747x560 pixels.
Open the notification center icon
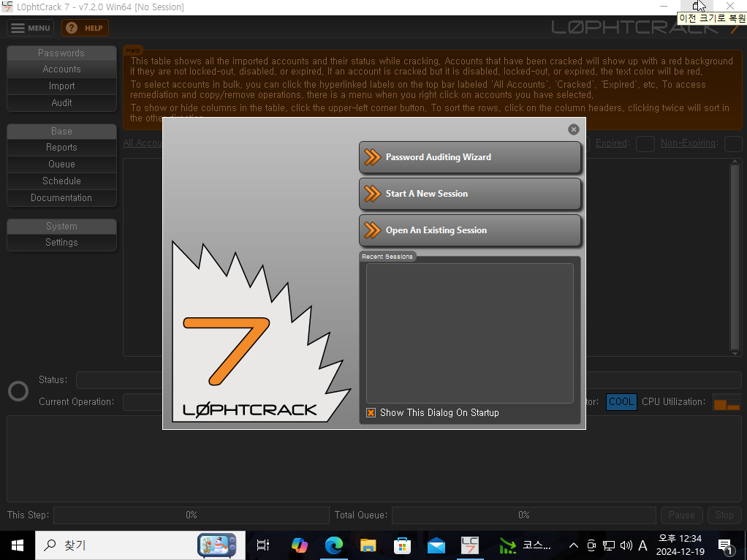[725, 546]
